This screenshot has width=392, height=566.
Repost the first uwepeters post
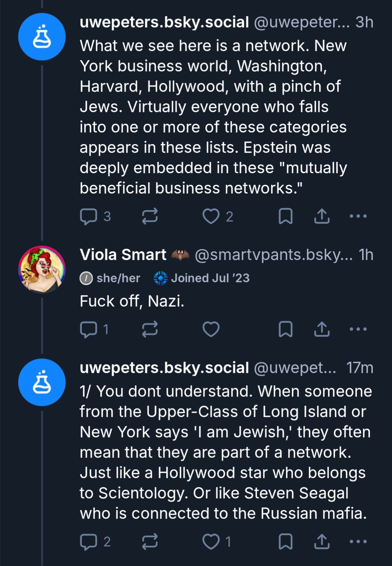tap(150, 216)
